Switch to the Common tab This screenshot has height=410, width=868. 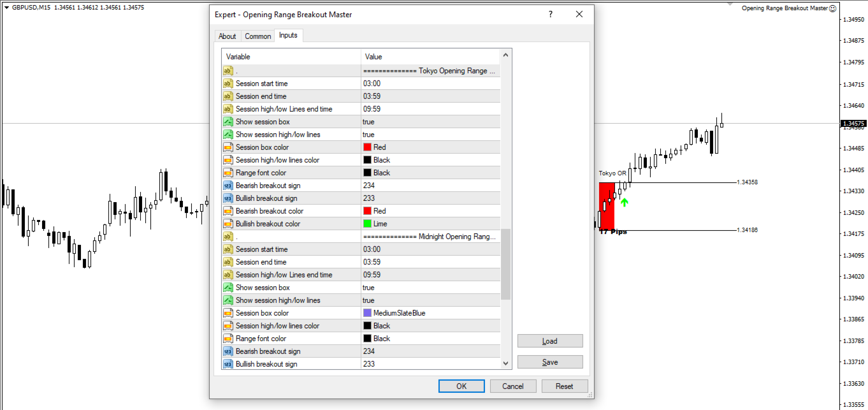(257, 36)
